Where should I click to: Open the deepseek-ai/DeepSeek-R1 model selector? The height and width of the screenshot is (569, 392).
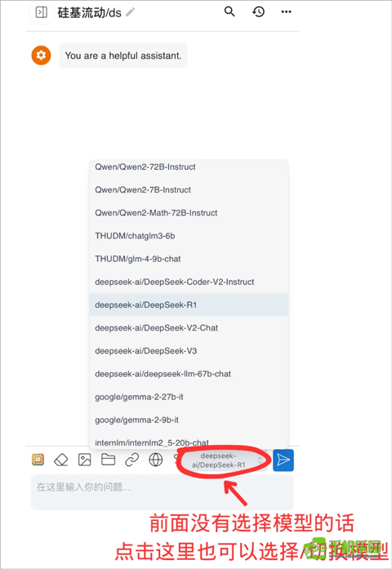224,460
